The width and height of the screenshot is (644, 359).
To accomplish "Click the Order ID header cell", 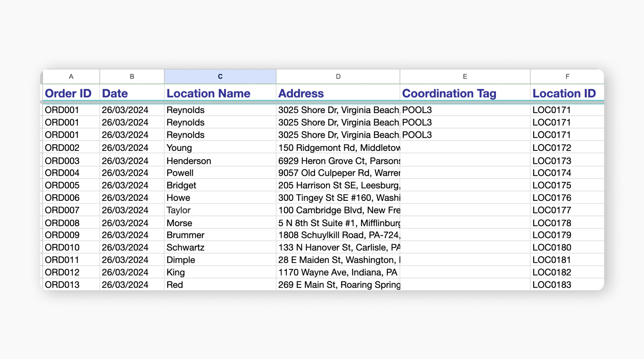I will point(68,93).
